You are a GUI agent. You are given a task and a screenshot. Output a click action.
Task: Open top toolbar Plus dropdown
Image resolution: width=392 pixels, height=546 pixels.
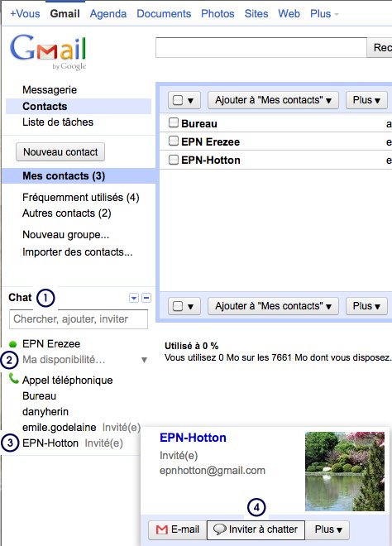366,100
